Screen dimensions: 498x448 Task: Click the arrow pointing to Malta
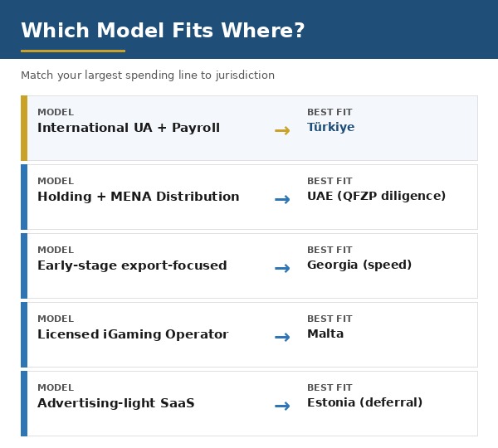tap(282, 337)
